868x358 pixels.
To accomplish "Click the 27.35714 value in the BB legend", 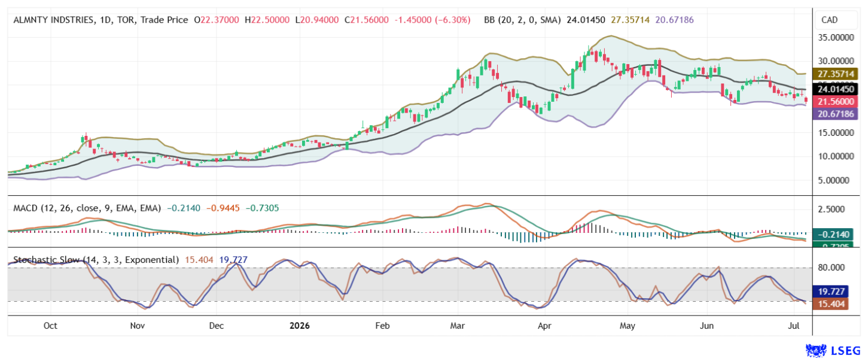I will tap(629, 20).
